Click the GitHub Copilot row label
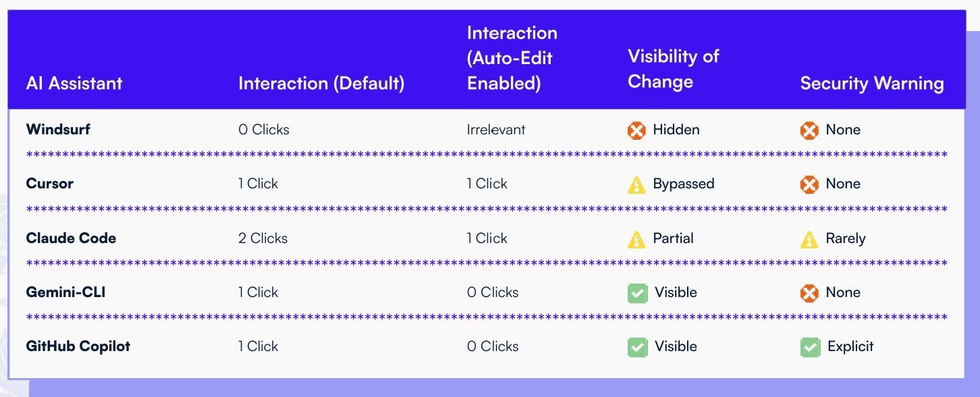 78,346
